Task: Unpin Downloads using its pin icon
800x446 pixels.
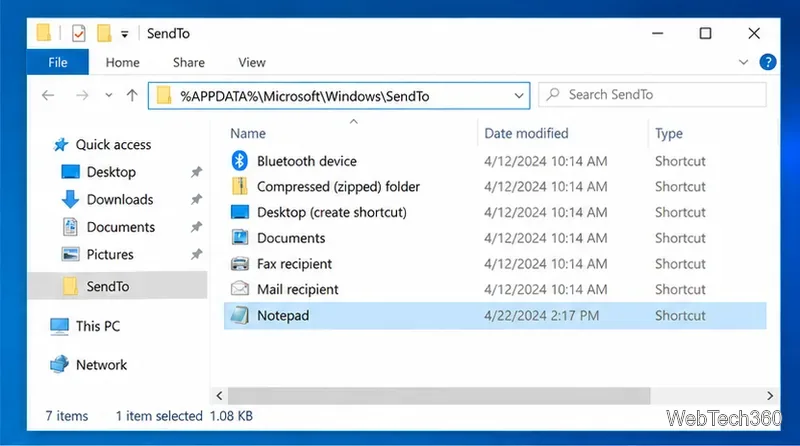Action: click(196, 199)
